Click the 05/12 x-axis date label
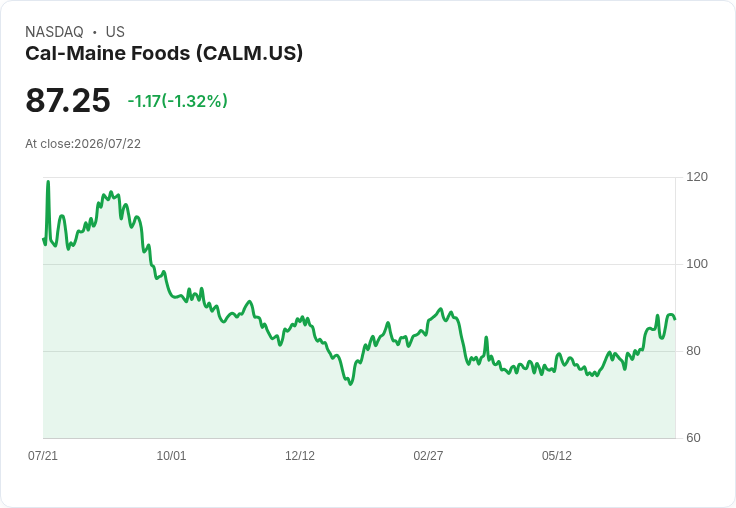The width and height of the screenshot is (736, 508). (x=557, y=455)
